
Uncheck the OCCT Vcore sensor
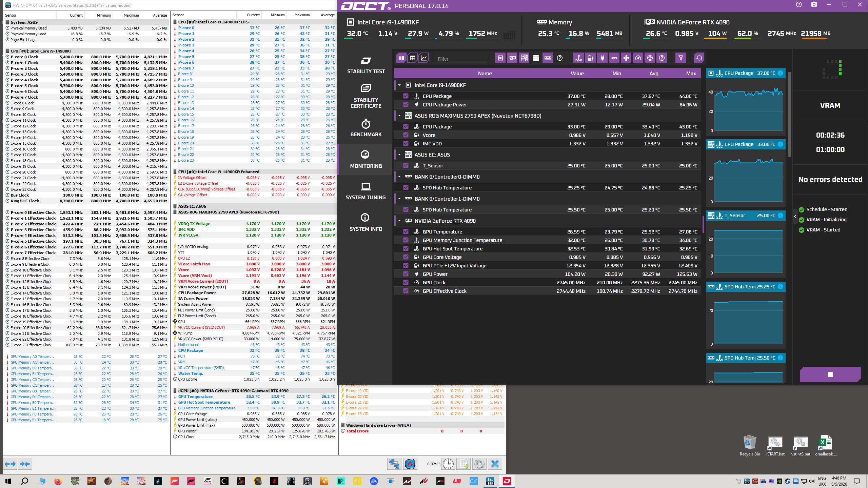(406, 135)
